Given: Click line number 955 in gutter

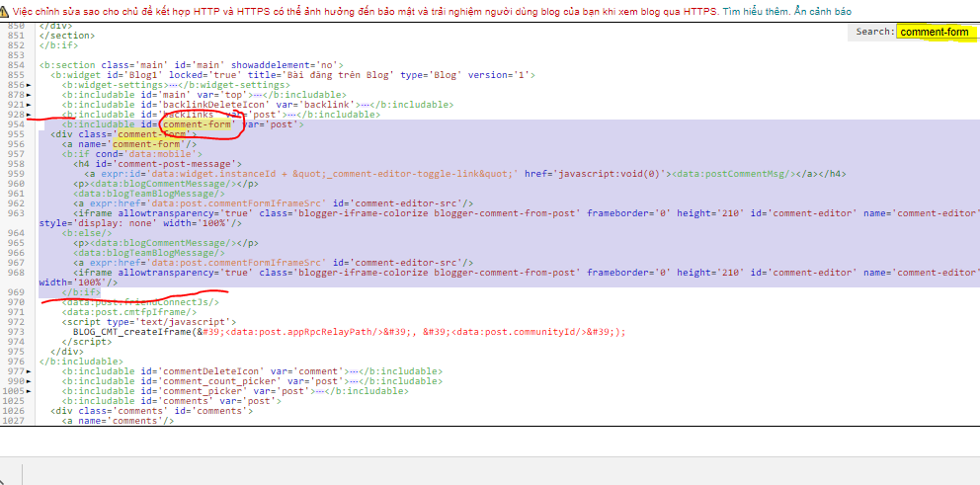Looking at the screenshot, I should click(17, 134).
